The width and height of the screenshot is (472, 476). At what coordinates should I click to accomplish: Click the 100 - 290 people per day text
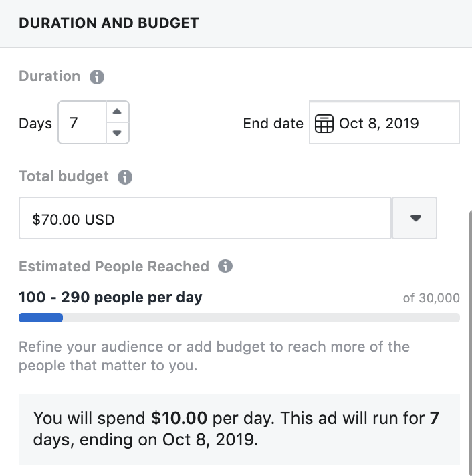coord(110,297)
